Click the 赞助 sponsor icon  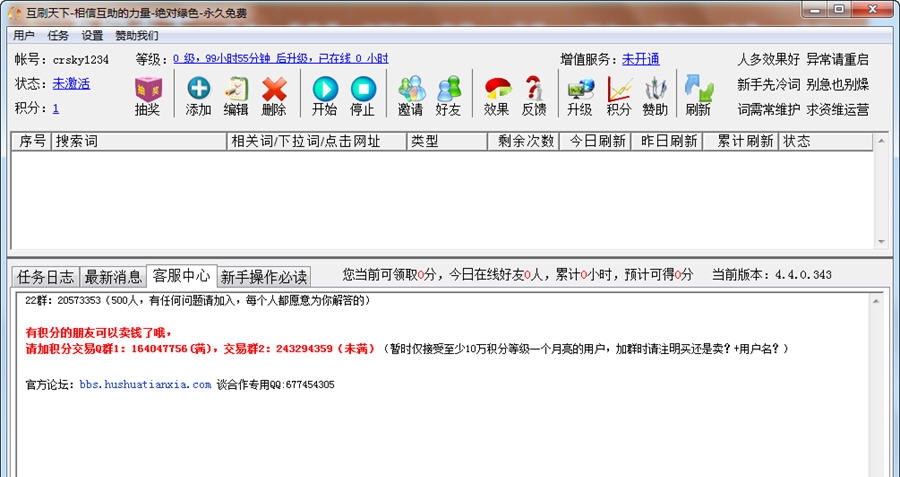point(655,89)
